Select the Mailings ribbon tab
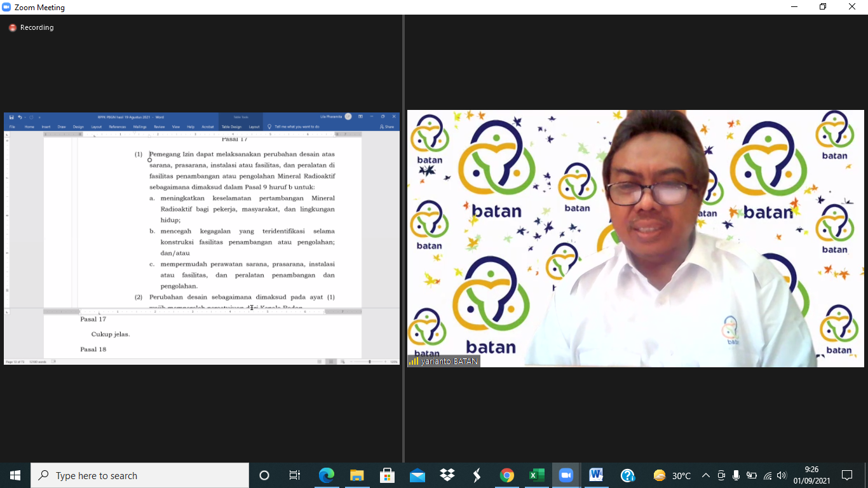Image resolution: width=868 pixels, height=488 pixels. (140, 126)
